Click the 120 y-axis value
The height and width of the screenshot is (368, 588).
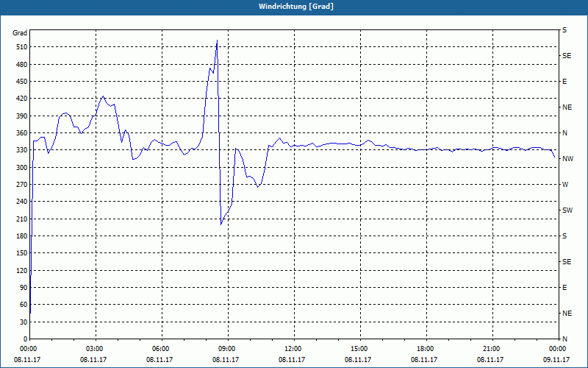[23, 270]
